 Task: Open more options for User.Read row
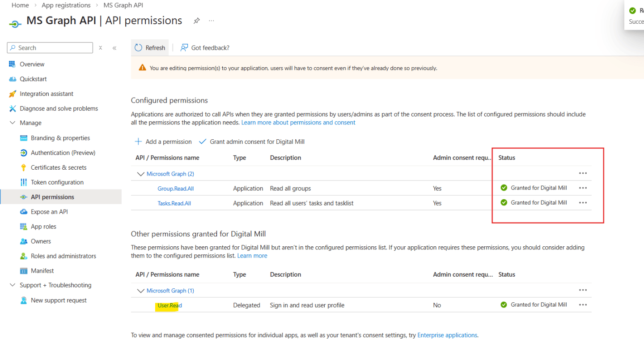tap(583, 305)
